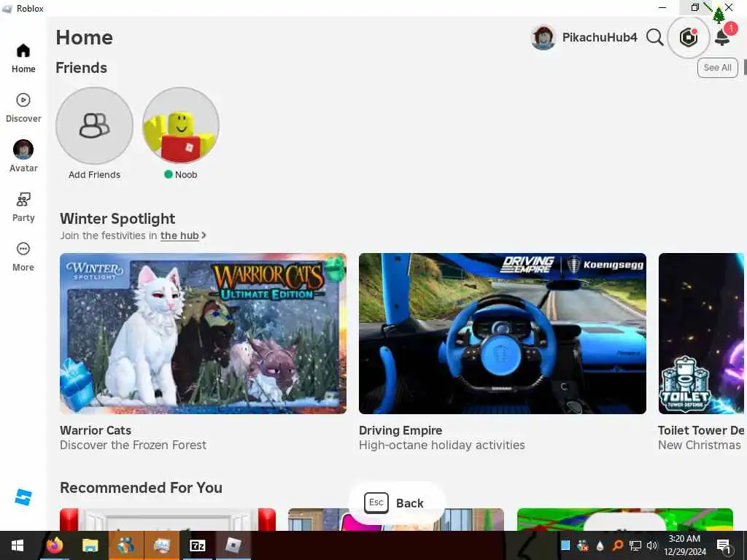Open the Avatar editor in sidebar

(23, 157)
